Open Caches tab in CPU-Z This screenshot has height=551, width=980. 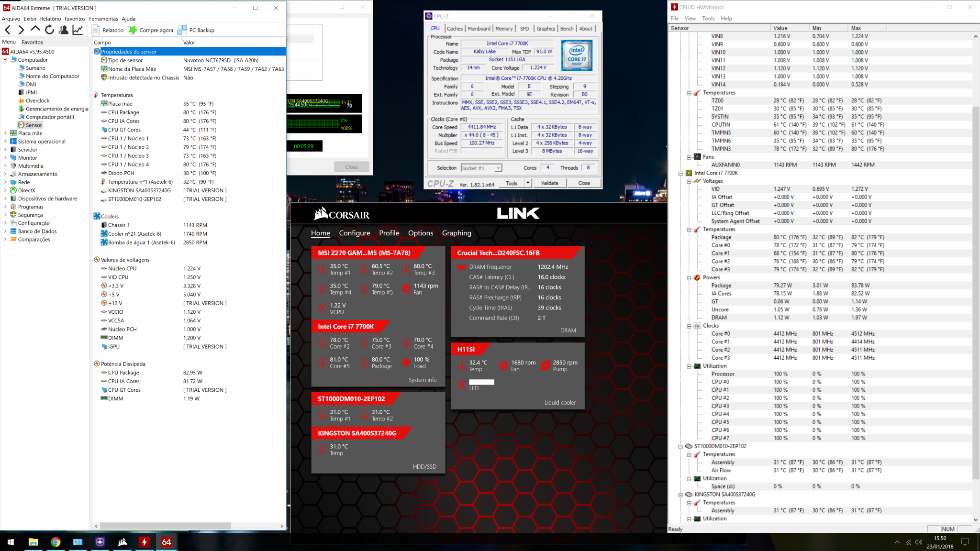(455, 29)
